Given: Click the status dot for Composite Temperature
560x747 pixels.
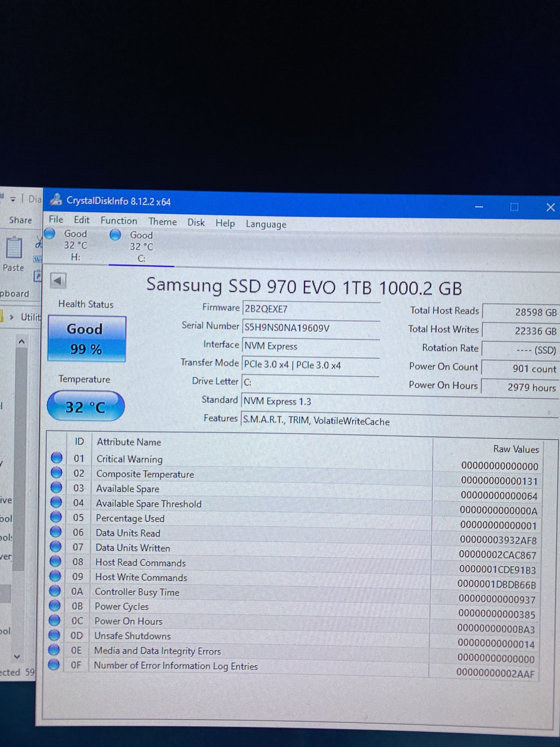Looking at the screenshot, I should 56,473.
